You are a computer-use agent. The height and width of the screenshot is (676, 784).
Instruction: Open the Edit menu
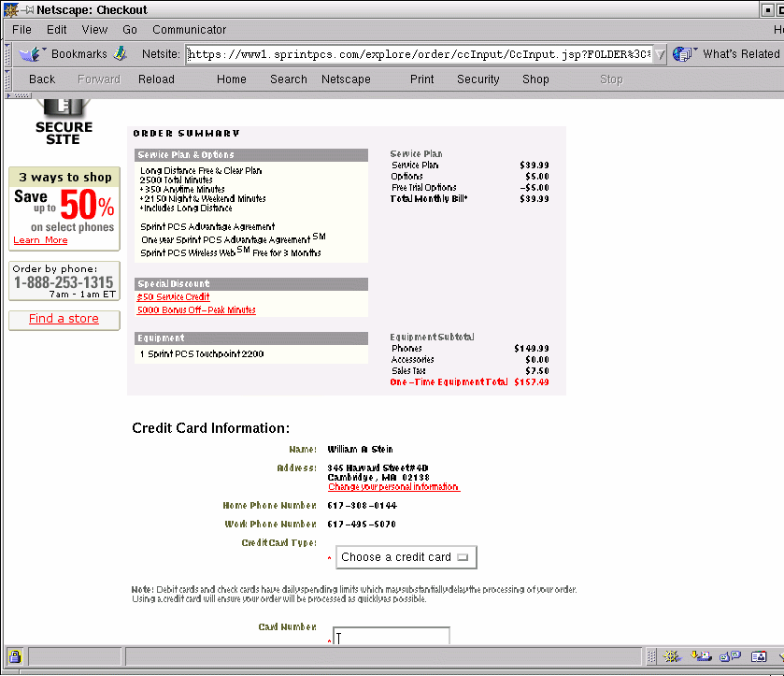tap(56, 30)
